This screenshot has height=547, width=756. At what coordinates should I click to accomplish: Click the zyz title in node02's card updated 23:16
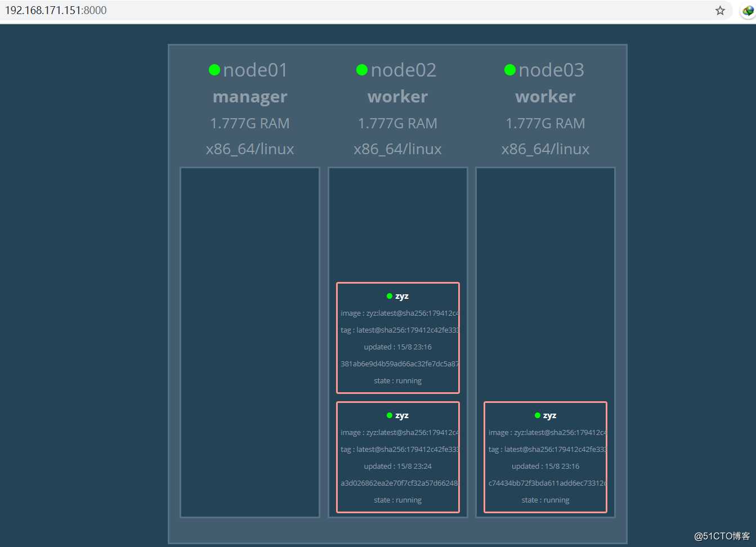pos(402,296)
